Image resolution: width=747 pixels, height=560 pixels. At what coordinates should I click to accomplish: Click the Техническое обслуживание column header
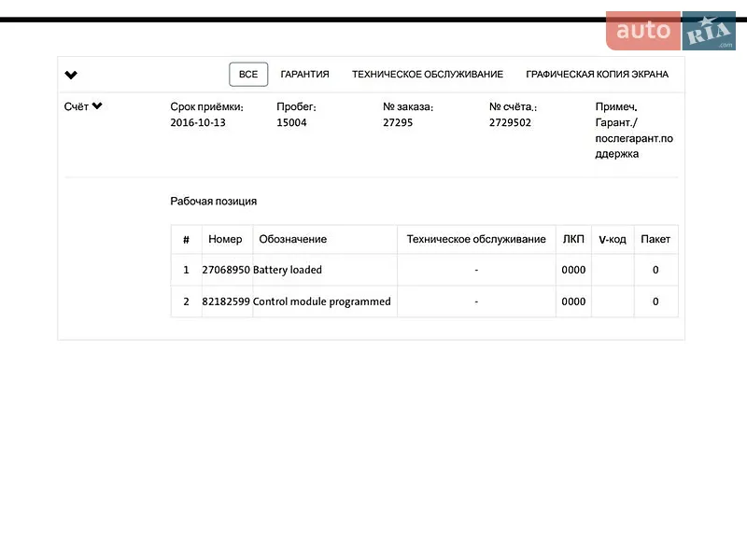[x=476, y=239]
